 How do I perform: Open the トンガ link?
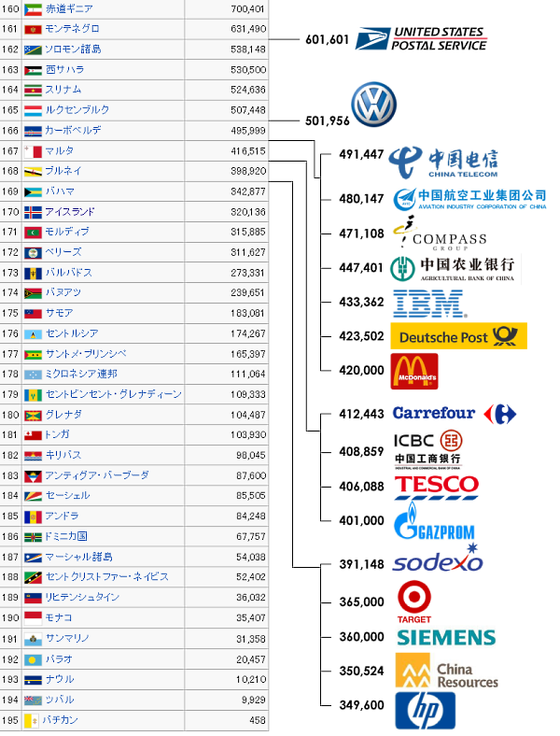(x=57, y=434)
